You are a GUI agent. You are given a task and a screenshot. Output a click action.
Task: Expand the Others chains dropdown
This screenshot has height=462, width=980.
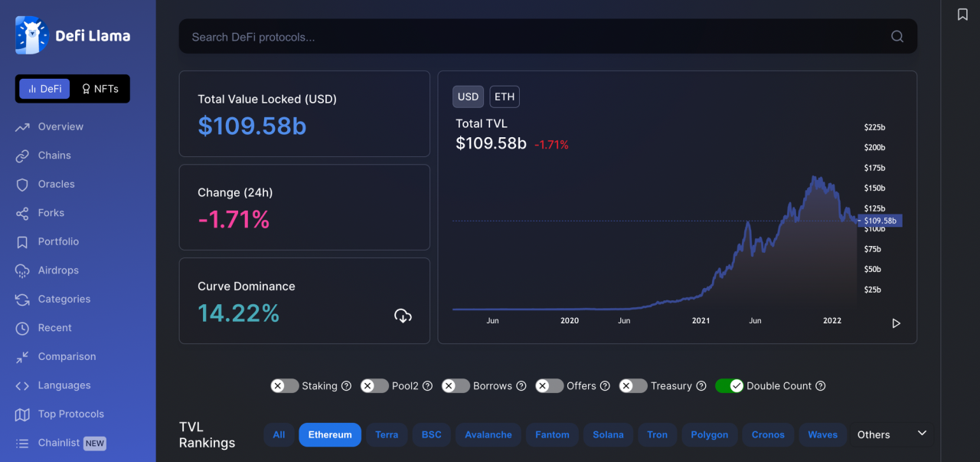click(x=922, y=434)
